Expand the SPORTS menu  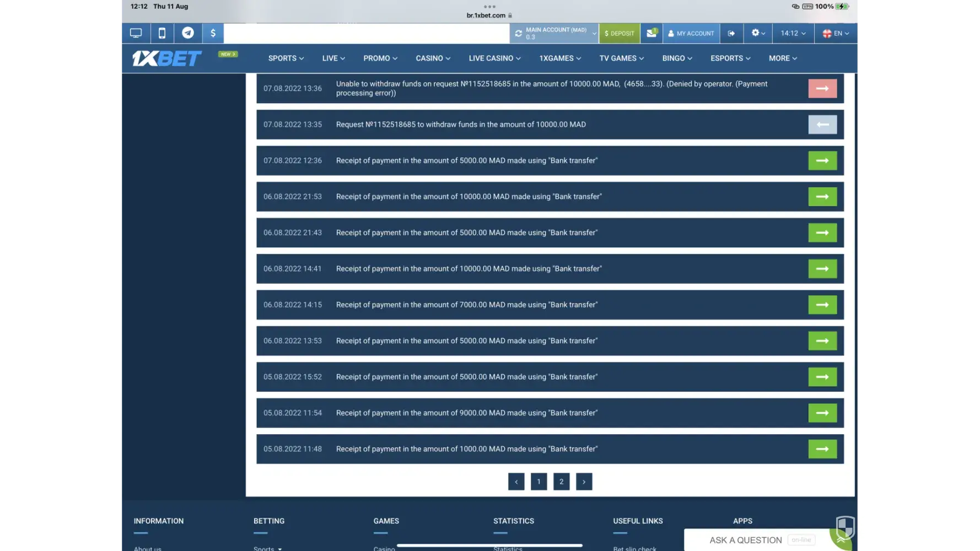pos(286,58)
